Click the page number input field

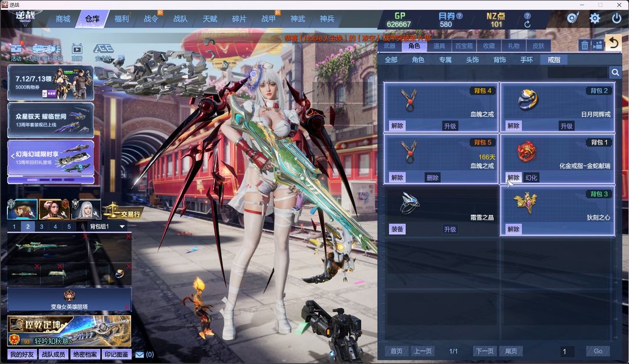(568, 351)
